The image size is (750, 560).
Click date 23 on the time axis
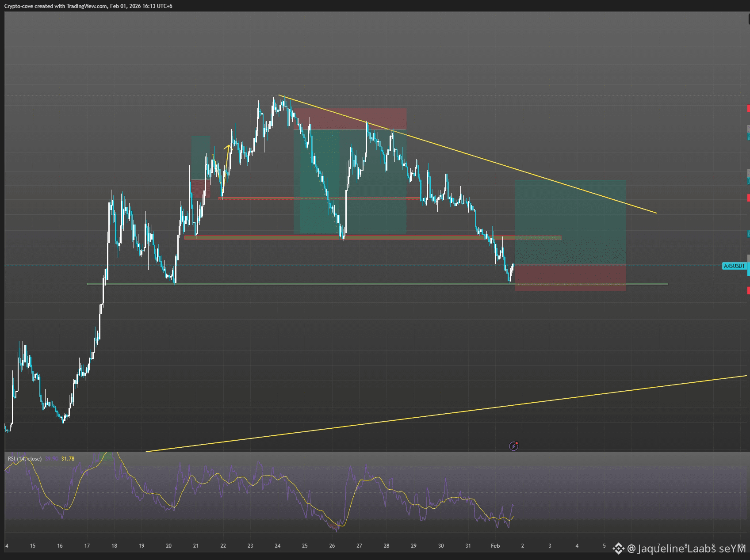[x=250, y=546]
